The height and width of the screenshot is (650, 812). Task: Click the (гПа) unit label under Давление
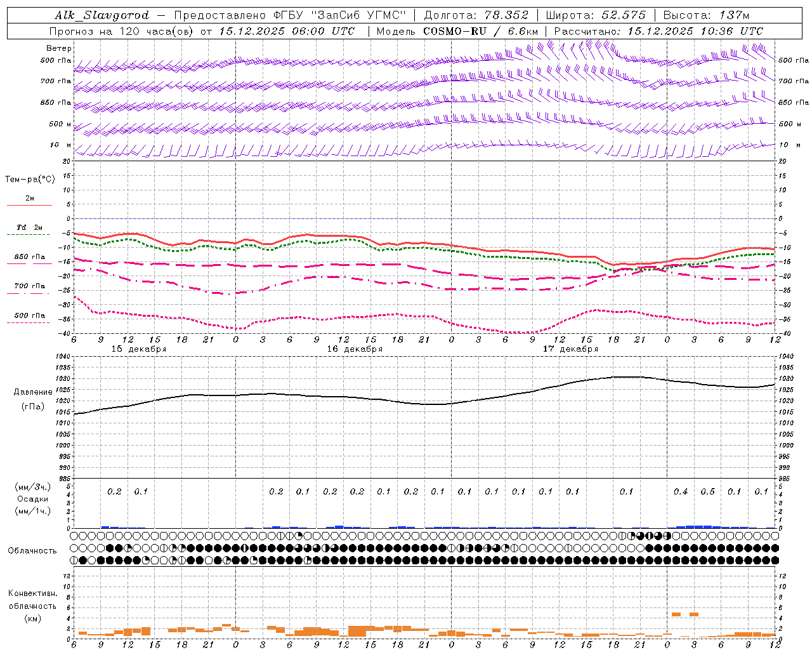pyautogui.click(x=32, y=407)
